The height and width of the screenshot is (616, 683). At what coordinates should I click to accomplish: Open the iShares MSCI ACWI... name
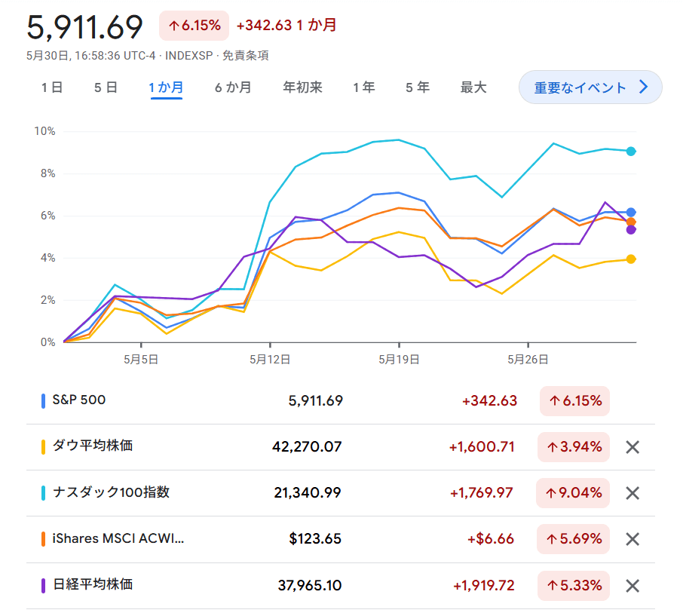point(118,538)
